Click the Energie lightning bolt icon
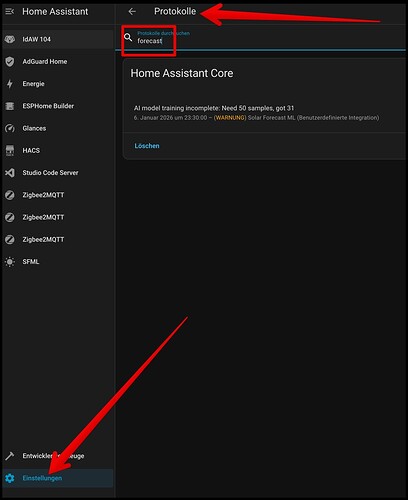 tap(10, 84)
